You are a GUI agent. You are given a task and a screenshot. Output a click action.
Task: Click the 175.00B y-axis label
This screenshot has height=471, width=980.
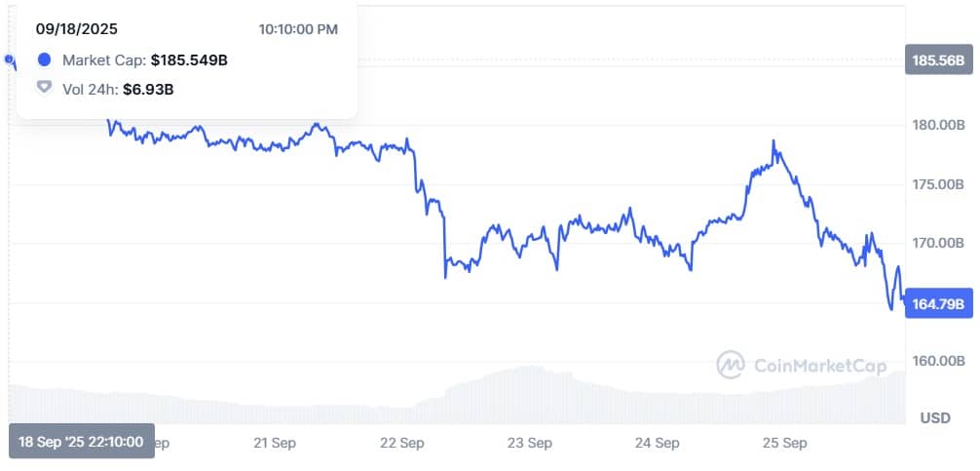tap(937, 184)
